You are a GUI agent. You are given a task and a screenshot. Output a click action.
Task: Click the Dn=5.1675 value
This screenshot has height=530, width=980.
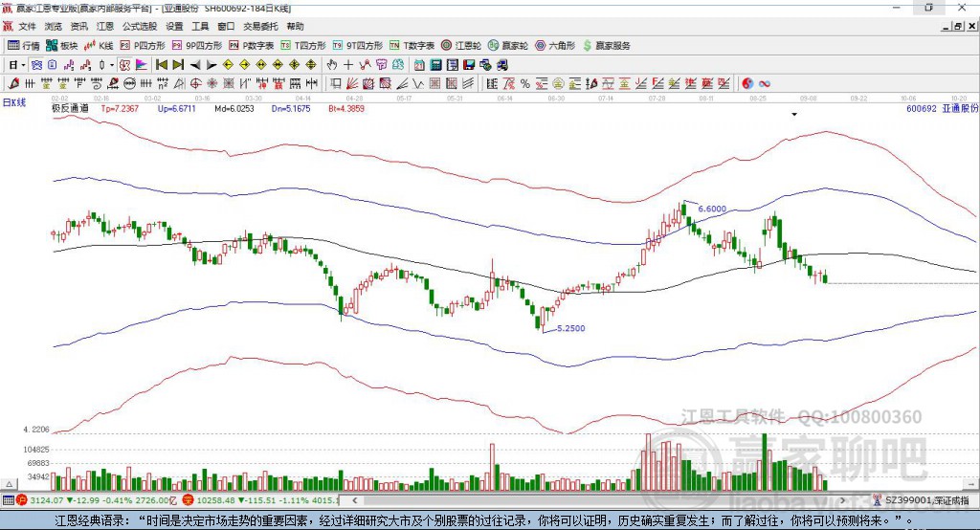(x=291, y=108)
